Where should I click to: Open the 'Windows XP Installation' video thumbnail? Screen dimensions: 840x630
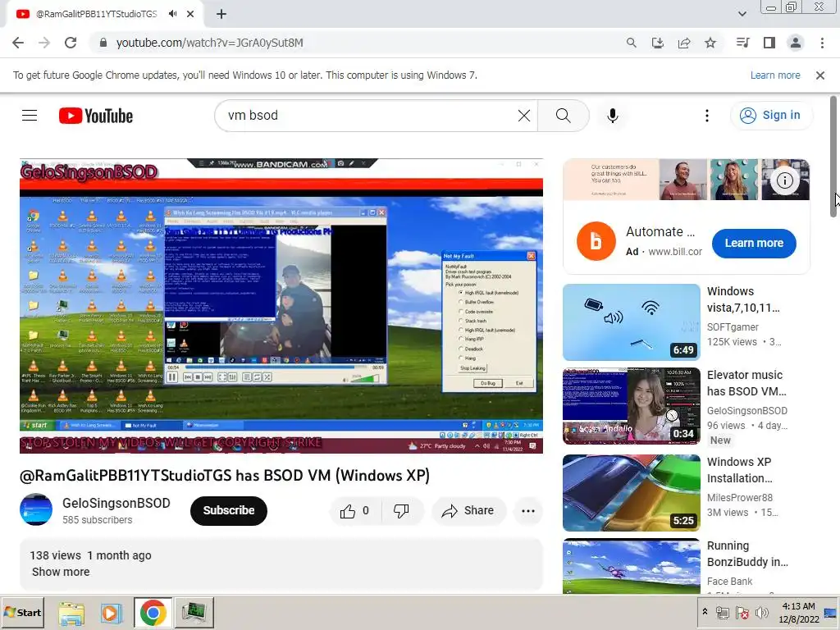point(631,493)
